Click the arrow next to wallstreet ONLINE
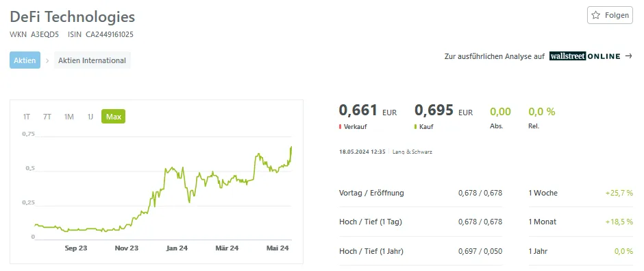Viewport: 644px width, 271px height. point(628,56)
